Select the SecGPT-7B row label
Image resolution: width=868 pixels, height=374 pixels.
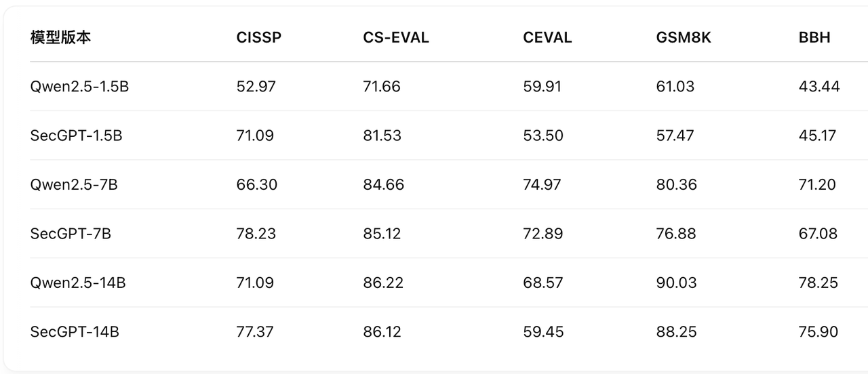[x=71, y=234]
